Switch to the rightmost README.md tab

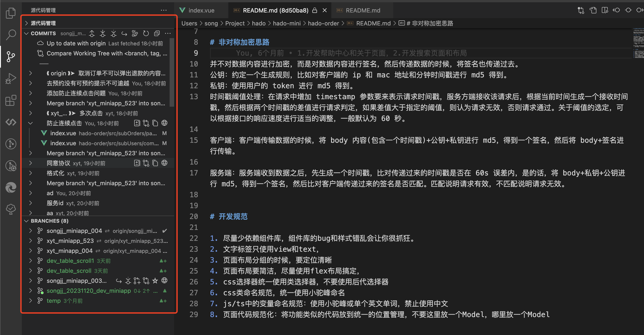[x=363, y=10]
